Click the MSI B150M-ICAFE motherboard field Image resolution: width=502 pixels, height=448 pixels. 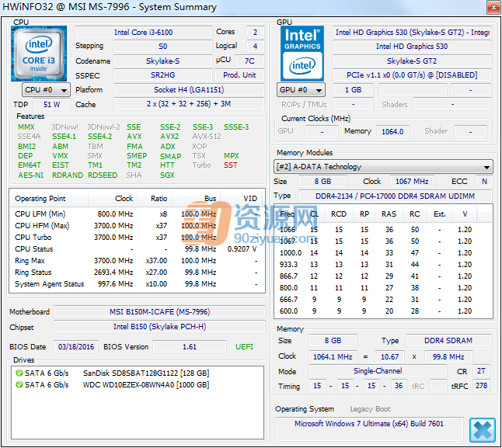coord(159,312)
